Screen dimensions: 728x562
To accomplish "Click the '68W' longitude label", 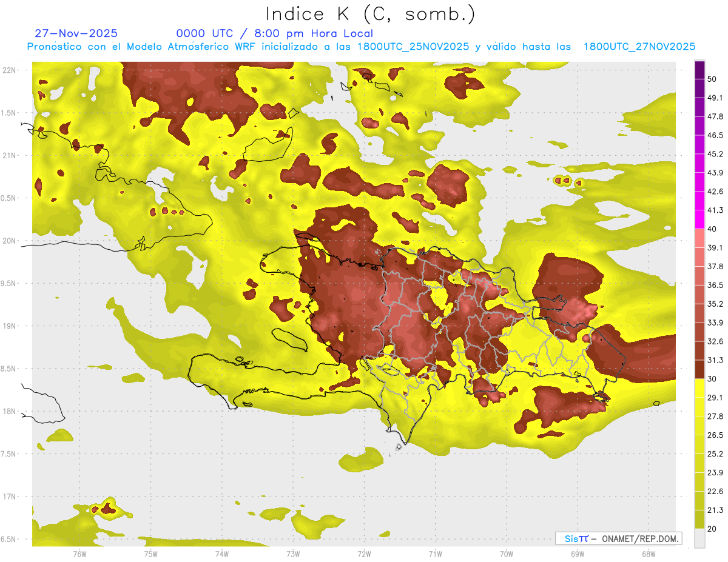I will [x=649, y=554].
